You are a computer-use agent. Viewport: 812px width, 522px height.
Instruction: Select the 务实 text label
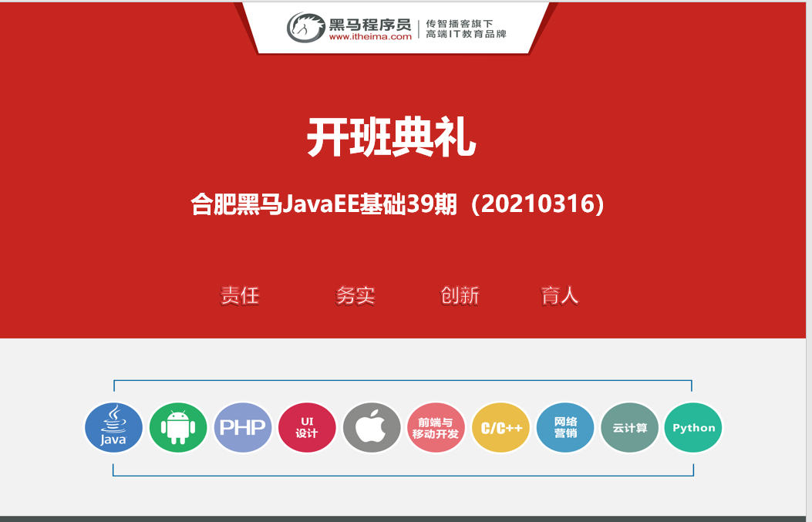point(355,296)
